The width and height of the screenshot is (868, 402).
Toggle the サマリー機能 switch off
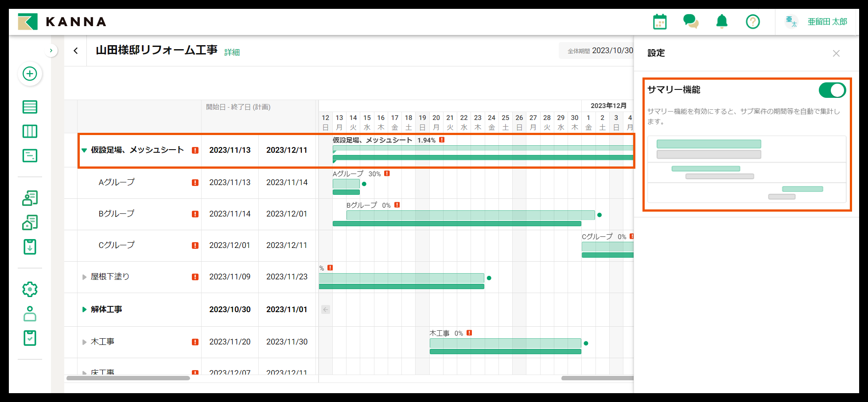[832, 90]
